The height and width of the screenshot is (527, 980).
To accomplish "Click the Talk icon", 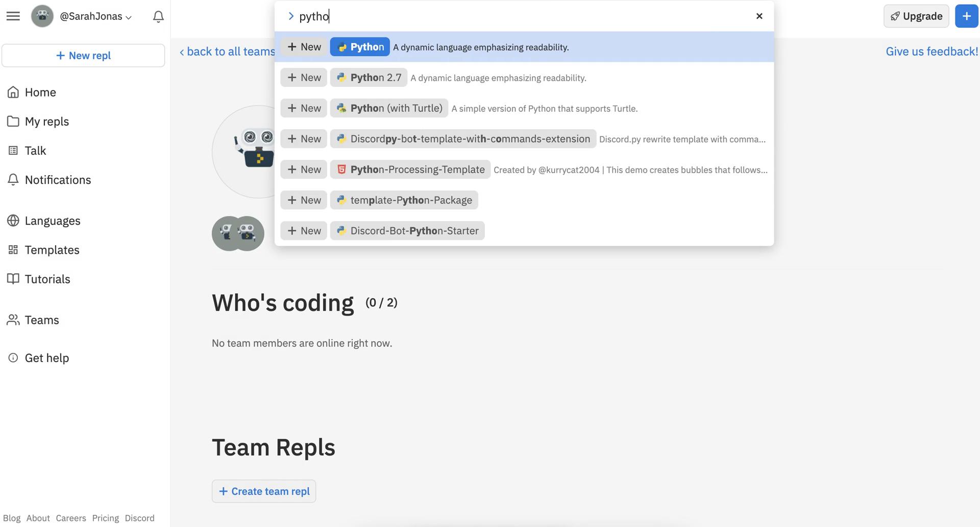I will point(13,150).
